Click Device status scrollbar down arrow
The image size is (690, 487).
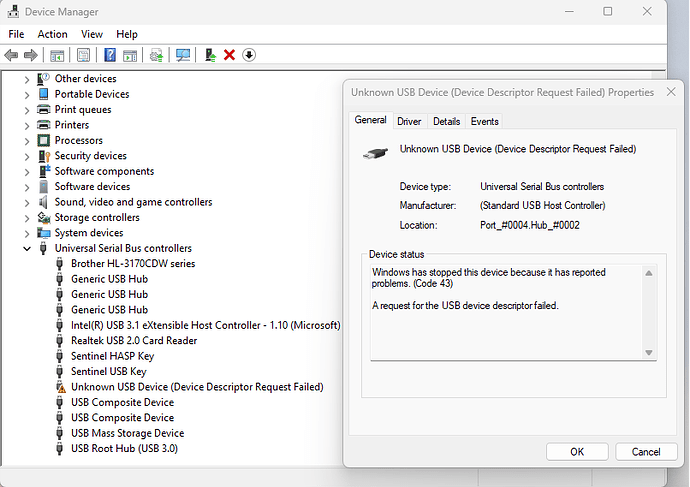pyautogui.click(x=649, y=352)
